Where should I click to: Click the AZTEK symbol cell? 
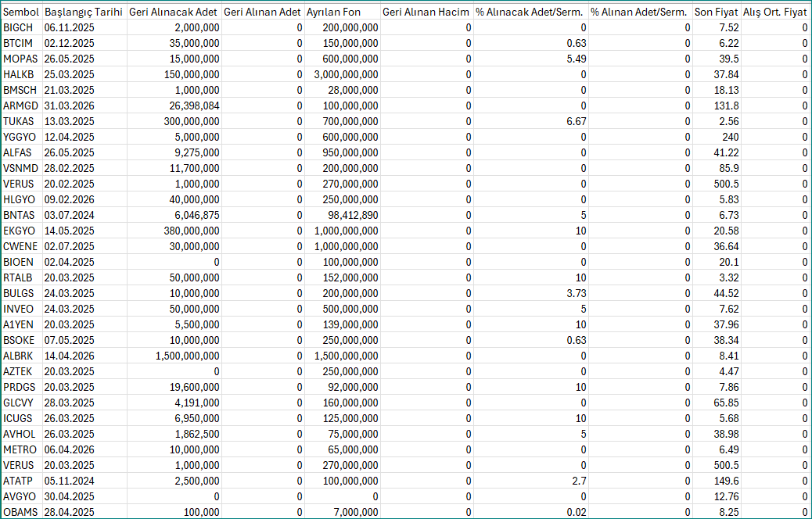click(21, 371)
